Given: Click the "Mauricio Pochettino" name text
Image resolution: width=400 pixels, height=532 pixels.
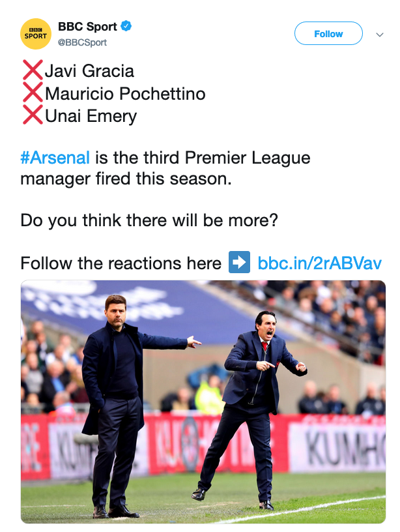Looking at the screenshot, I should point(125,93).
